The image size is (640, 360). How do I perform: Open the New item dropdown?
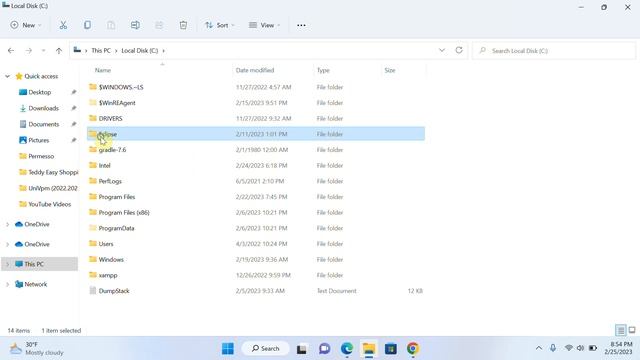tap(26, 25)
